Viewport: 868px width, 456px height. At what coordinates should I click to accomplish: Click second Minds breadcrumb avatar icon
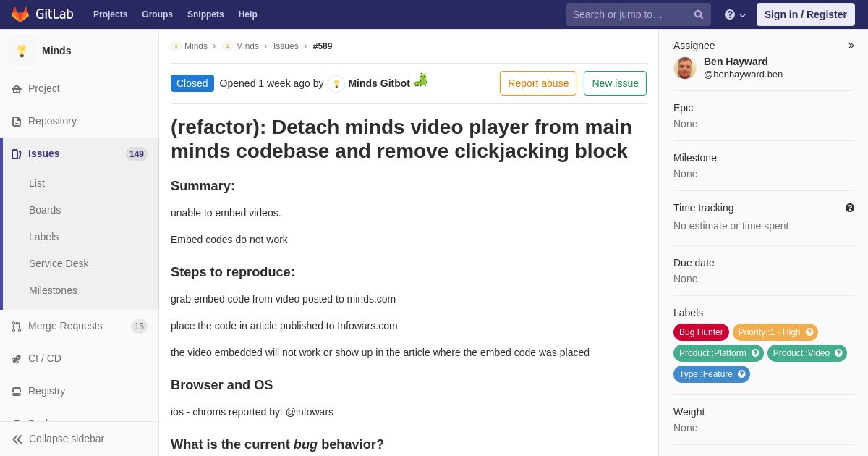click(x=227, y=46)
